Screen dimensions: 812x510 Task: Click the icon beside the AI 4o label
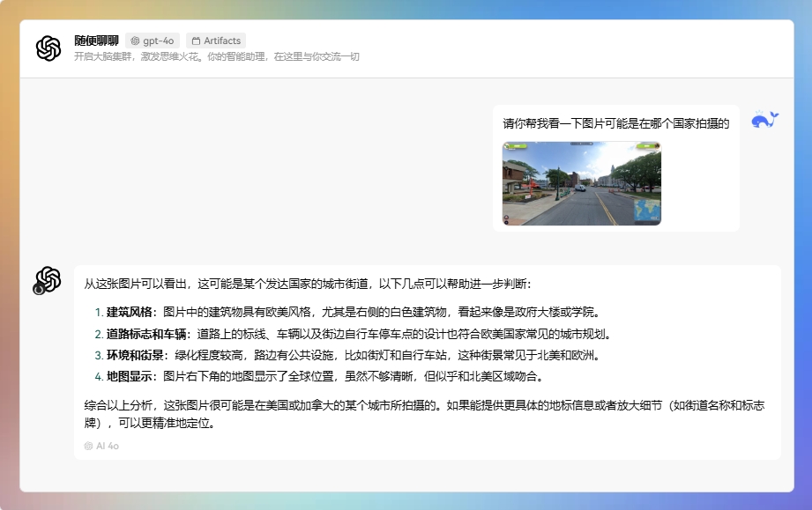click(88, 446)
